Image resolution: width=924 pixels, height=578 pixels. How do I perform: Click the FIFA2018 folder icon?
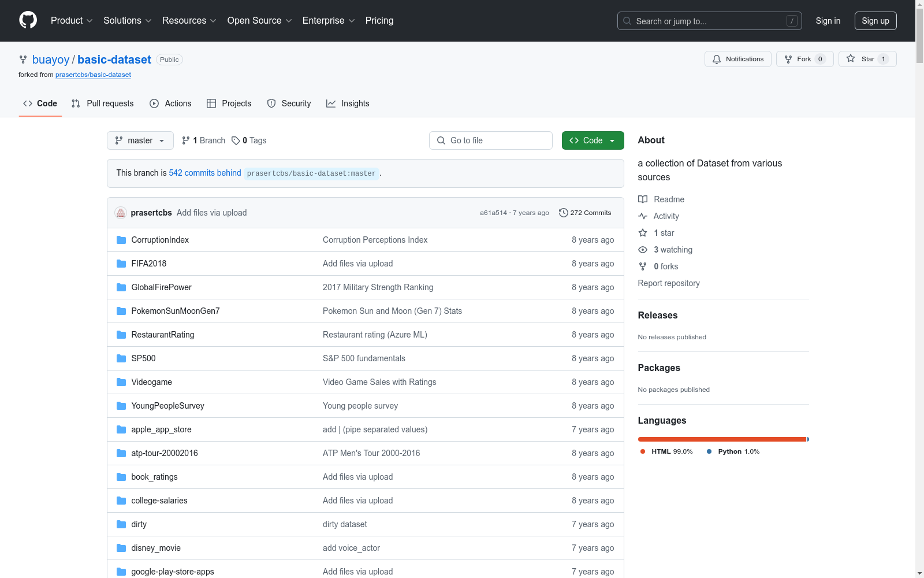pos(121,264)
